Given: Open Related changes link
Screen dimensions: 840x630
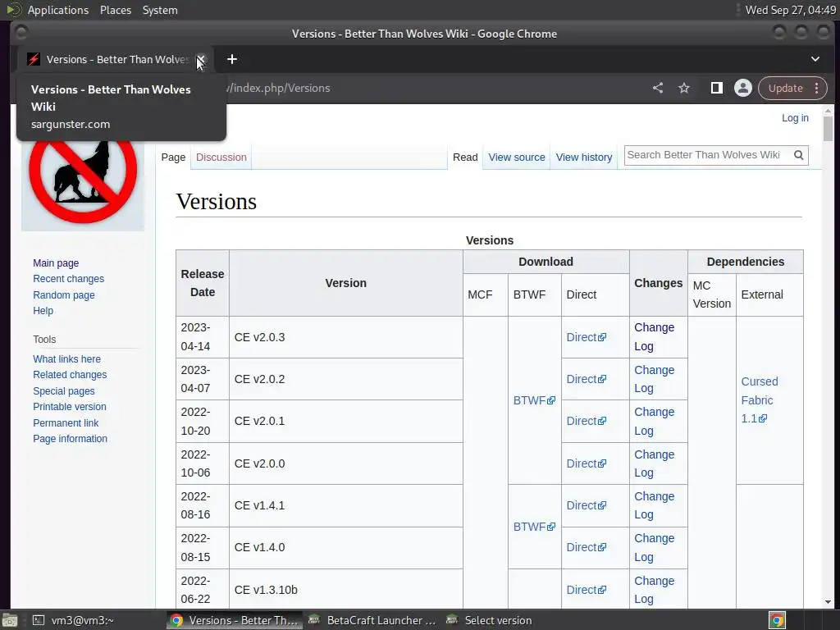Looking at the screenshot, I should coord(70,375).
